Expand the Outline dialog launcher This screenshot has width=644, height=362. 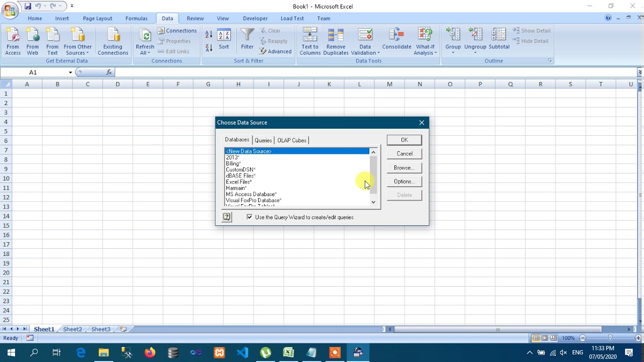550,61
